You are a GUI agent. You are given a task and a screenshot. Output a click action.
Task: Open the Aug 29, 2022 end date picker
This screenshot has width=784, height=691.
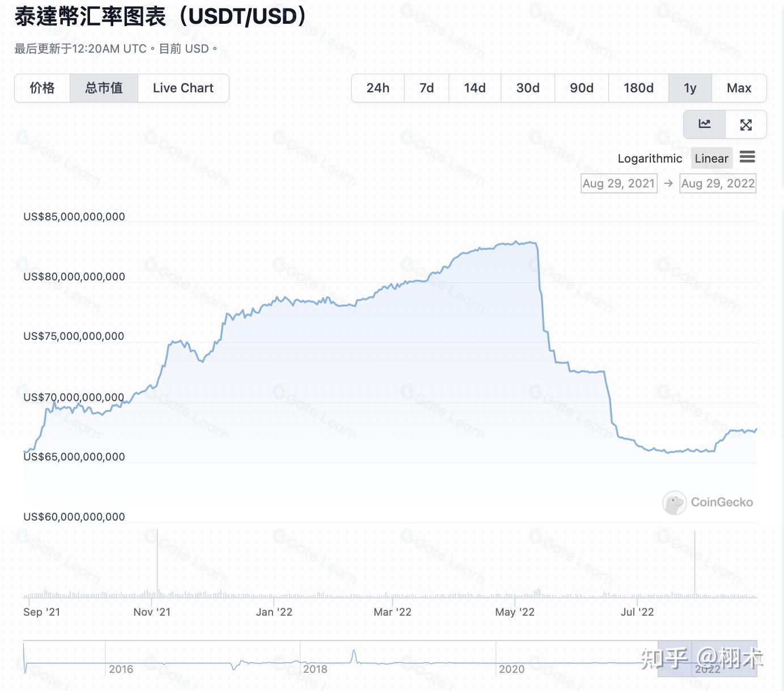click(x=718, y=183)
